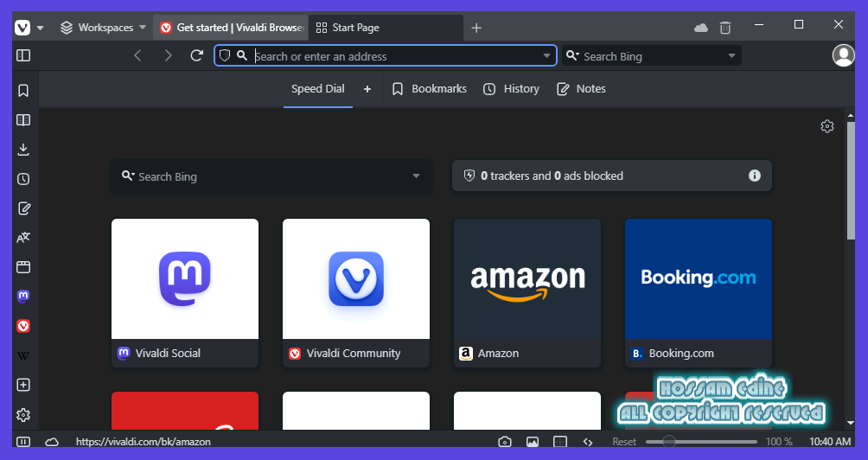Open the Translate panel
This screenshot has height=460, width=868.
23,238
